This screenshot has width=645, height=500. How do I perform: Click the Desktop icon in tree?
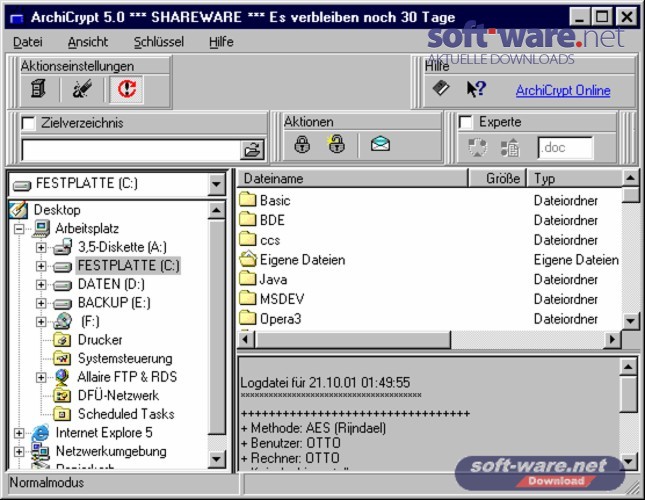coord(18,210)
